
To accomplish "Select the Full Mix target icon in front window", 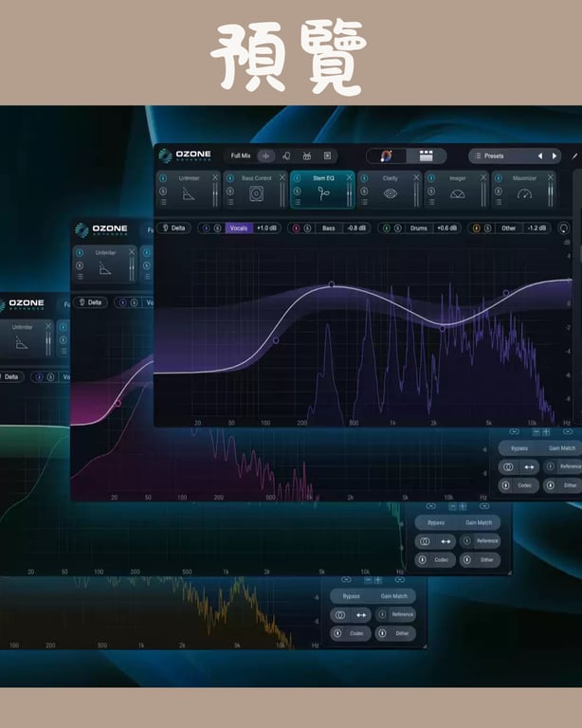I will pyautogui.click(x=266, y=156).
